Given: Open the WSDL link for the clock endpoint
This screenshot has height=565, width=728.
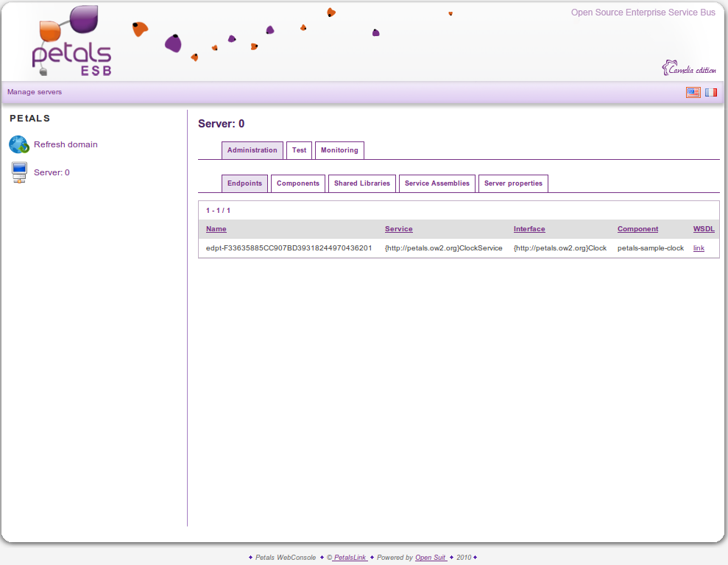Looking at the screenshot, I should click(699, 248).
